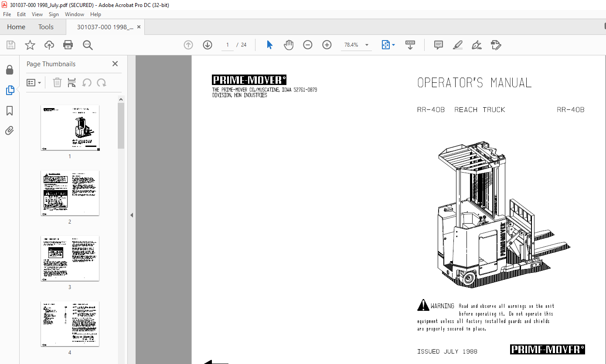
Task: Zoom out with the minus icon
Action: (x=308, y=45)
